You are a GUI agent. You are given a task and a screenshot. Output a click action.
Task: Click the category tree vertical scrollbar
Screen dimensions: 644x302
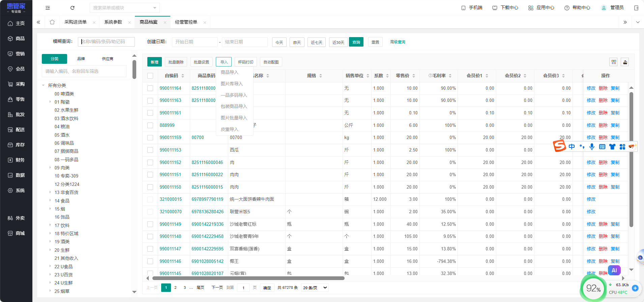134,70
